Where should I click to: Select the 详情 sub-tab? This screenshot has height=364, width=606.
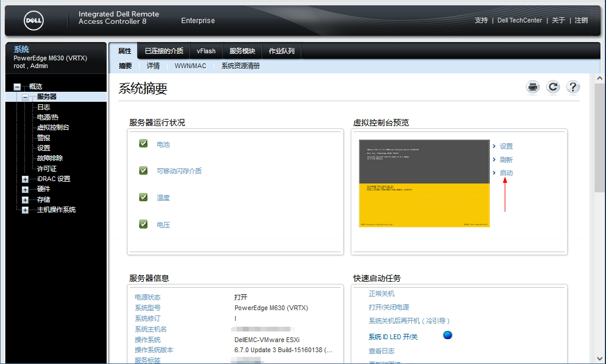153,66
